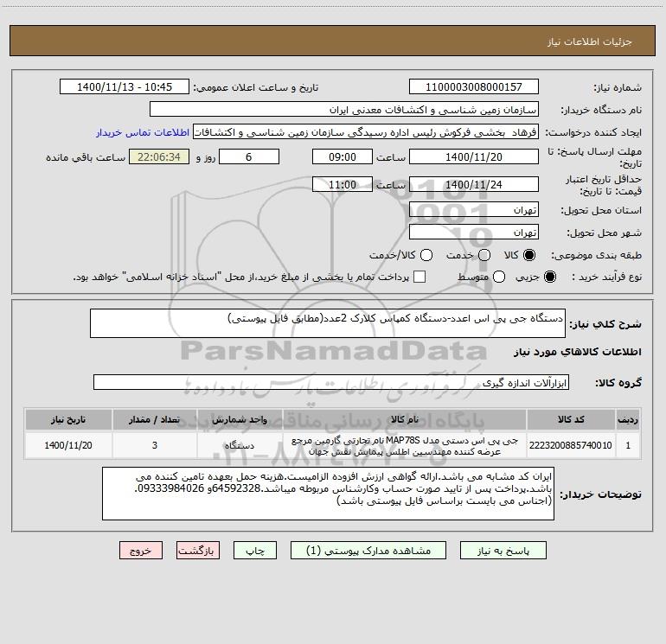Click the توضیحات خریدار notes box
The height and width of the screenshot is (644, 666).
click(328, 494)
